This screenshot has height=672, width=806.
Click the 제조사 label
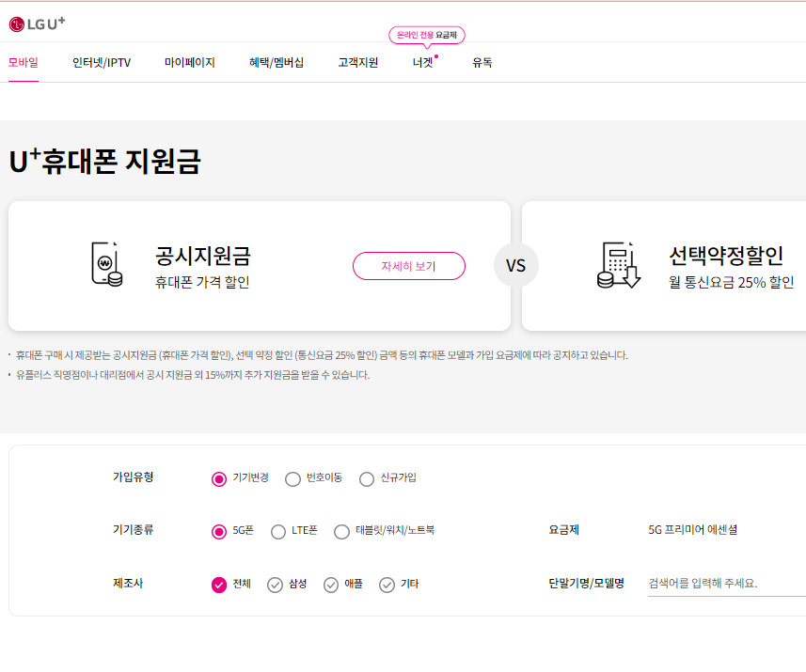click(128, 583)
